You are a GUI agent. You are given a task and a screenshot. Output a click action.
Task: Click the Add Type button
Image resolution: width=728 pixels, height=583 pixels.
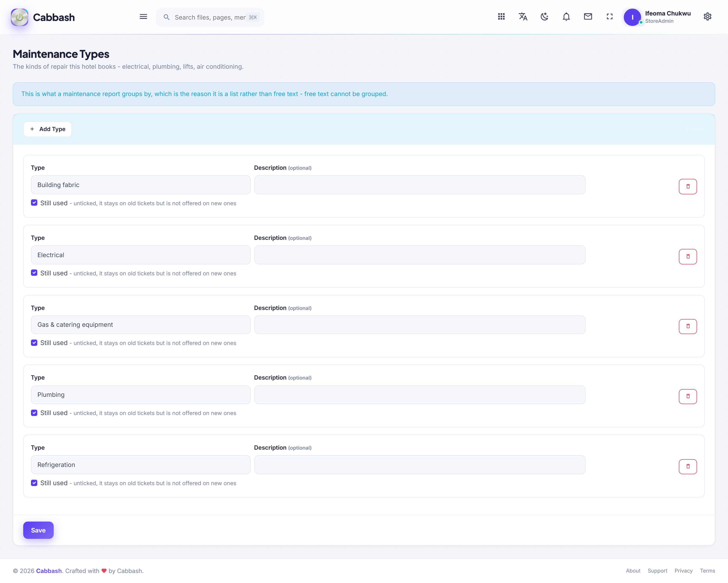click(48, 129)
